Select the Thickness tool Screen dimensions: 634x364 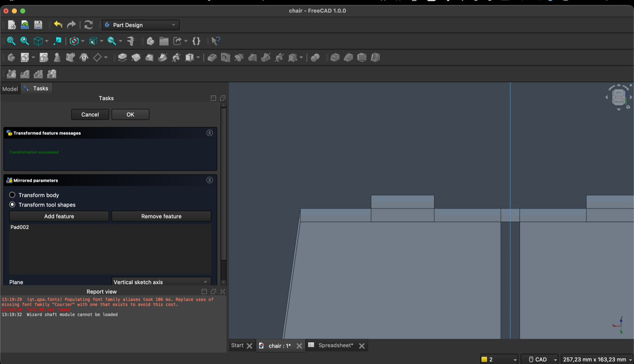tap(375, 58)
